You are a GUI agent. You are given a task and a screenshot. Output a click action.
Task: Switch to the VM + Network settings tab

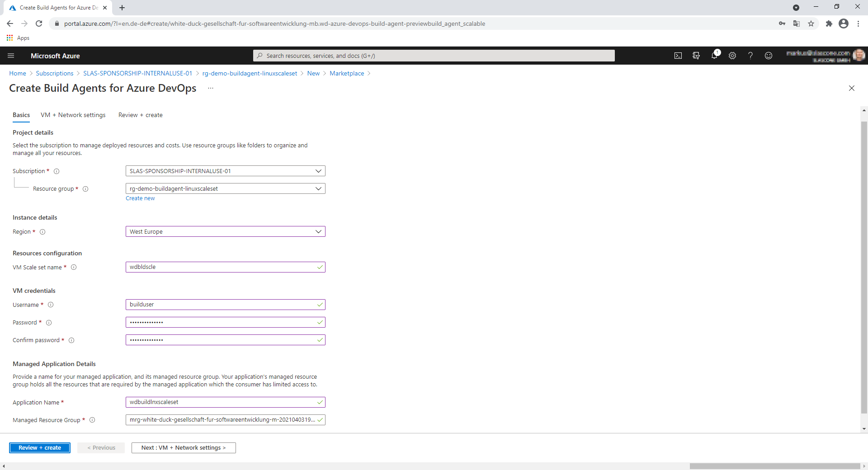click(73, 115)
